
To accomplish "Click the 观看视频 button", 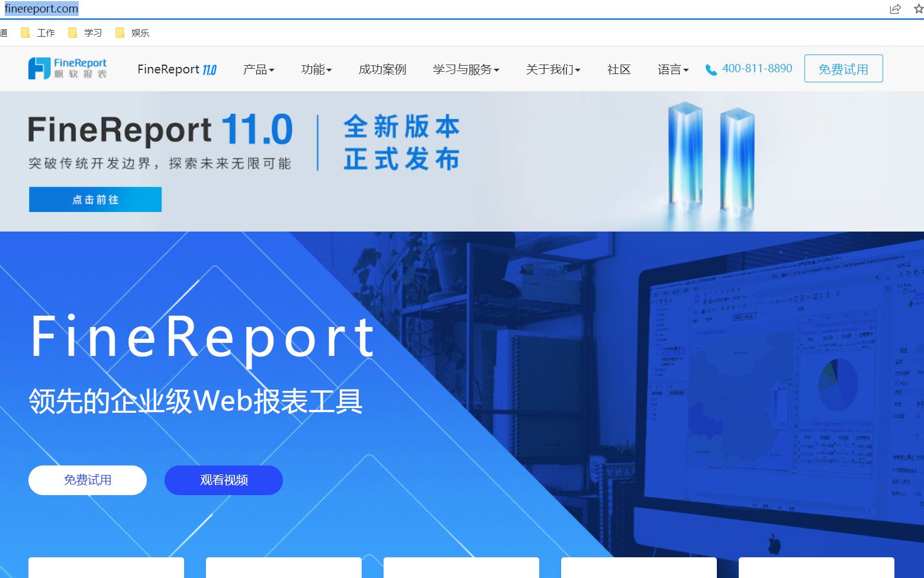I will point(223,480).
